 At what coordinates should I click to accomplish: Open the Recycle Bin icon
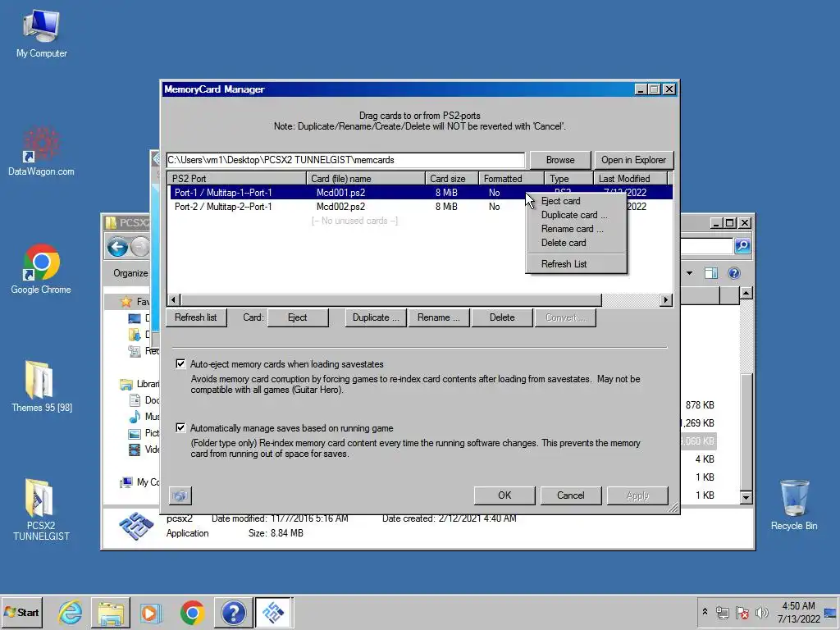(x=794, y=505)
